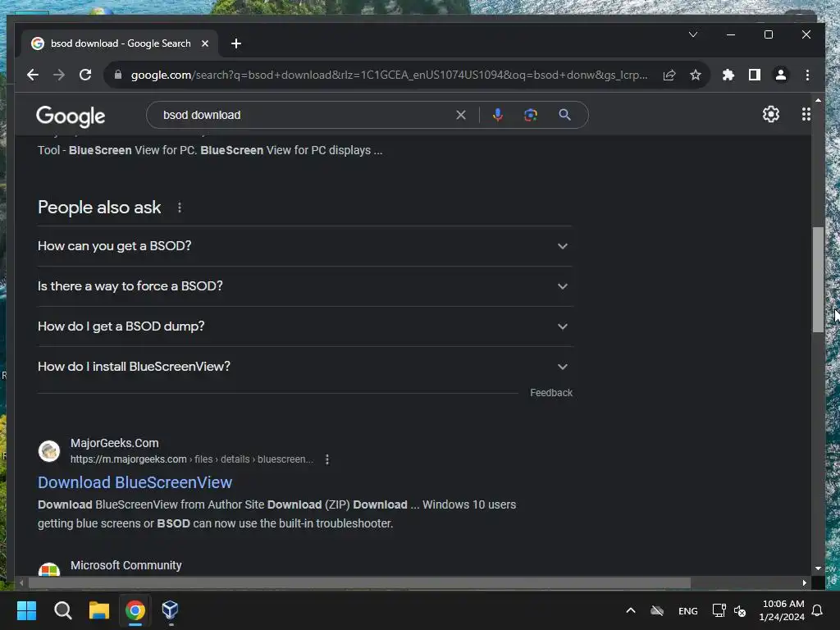Click the scrollbar down arrow
Image resolution: width=840 pixels, height=630 pixels.
pyautogui.click(x=818, y=568)
